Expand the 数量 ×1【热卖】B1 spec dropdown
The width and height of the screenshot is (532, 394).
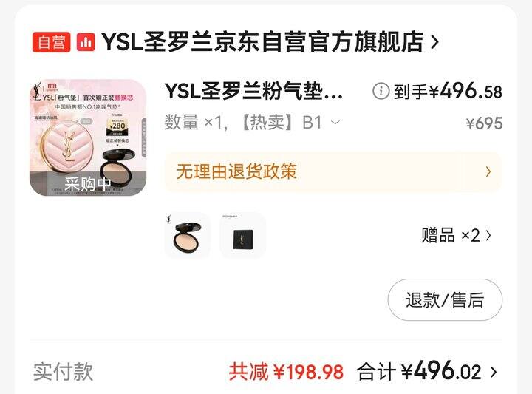(252, 122)
